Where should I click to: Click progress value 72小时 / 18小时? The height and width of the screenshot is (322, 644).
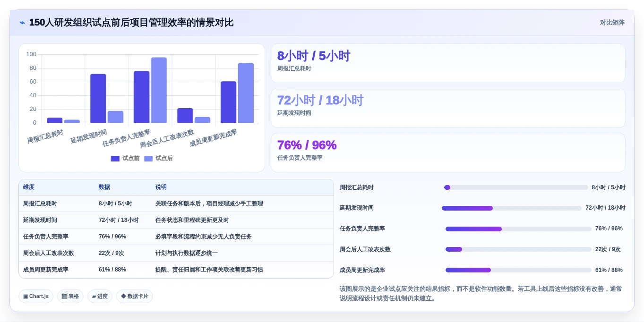(605, 208)
